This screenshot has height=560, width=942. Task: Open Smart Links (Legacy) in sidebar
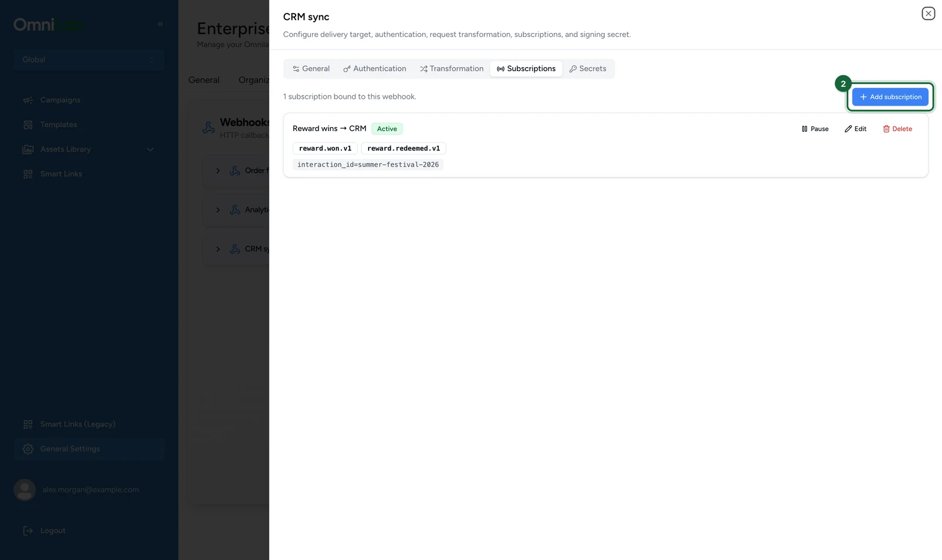(89, 424)
